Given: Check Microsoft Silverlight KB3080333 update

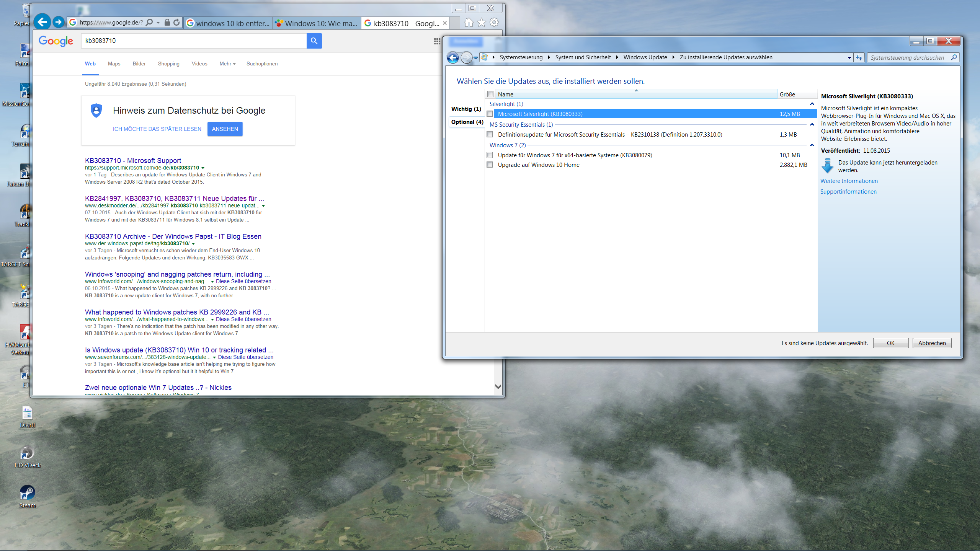Looking at the screenshot, I should tap(490, 114).
